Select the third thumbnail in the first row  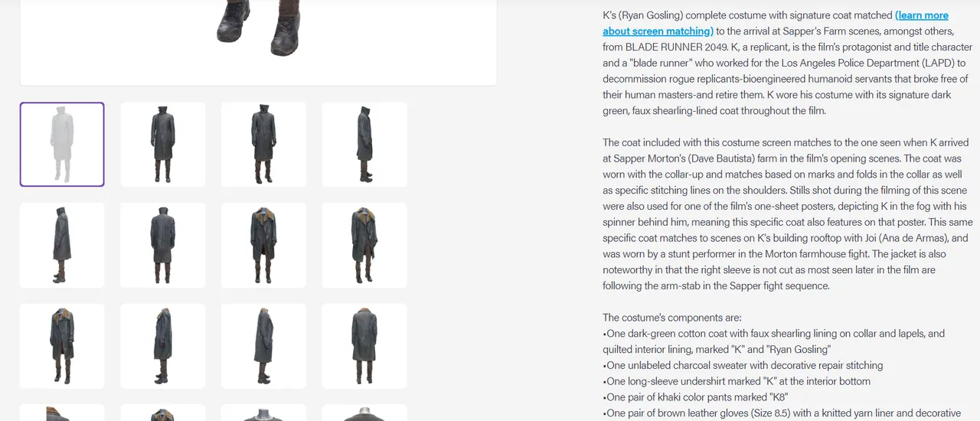tap(263, 145)
